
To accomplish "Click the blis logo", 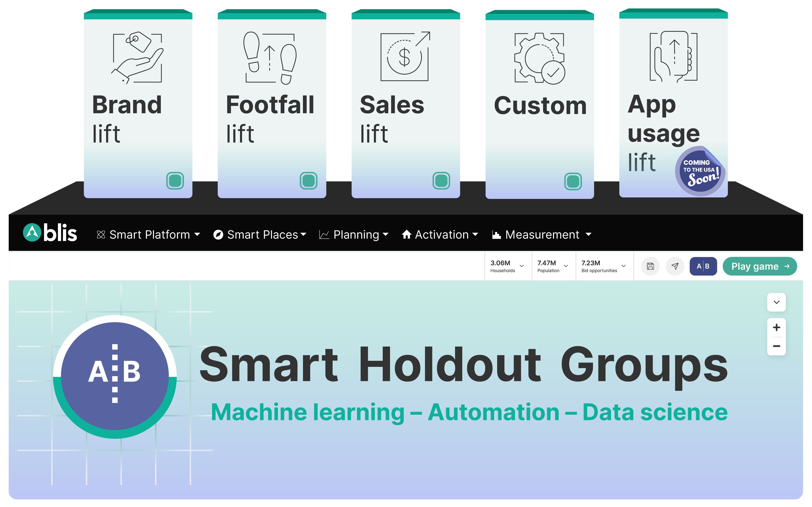I will (50, 233).
